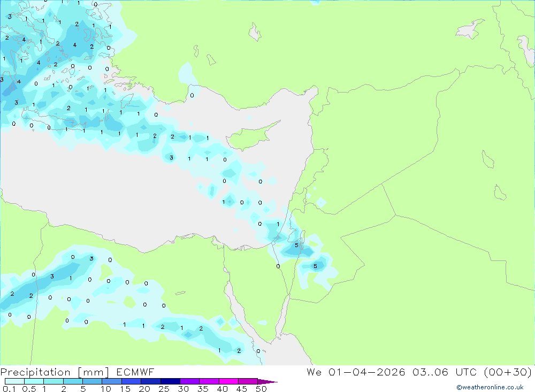Open the weatheronline.co.uk credit link

(x=490, y=387)
